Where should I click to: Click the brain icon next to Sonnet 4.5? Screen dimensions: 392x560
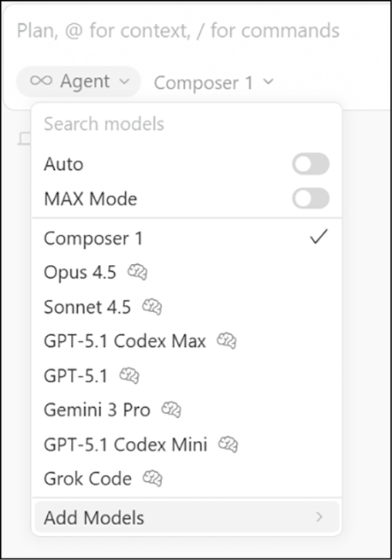[152, 307]
